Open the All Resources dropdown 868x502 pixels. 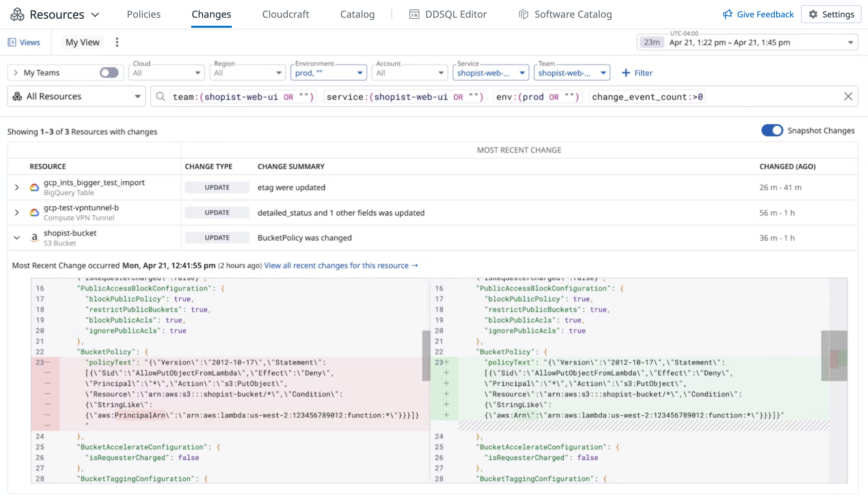pos(76,96)
